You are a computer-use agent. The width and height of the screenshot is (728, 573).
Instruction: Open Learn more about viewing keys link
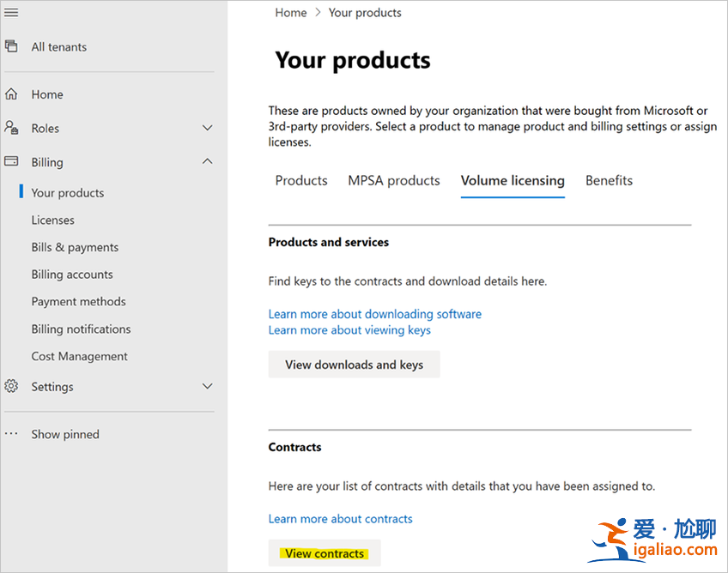(349, 330)
